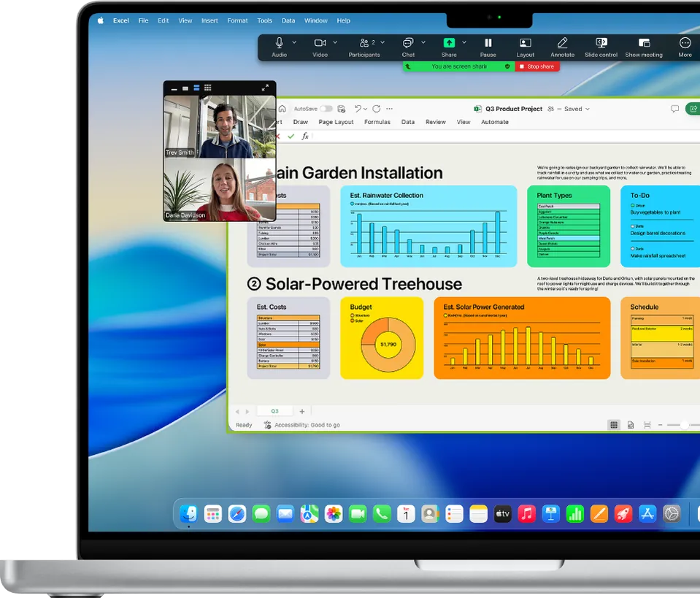Expand Chat options arrow
The height and width of the screenshot is (598, 700).
[x=423, y=42]
